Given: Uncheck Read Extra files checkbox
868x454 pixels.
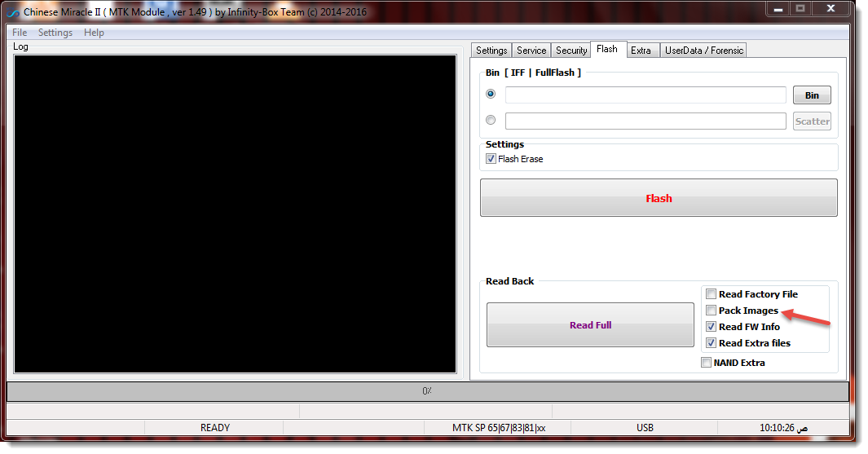Looking at the screenshot, I should [x=712, y=343].
